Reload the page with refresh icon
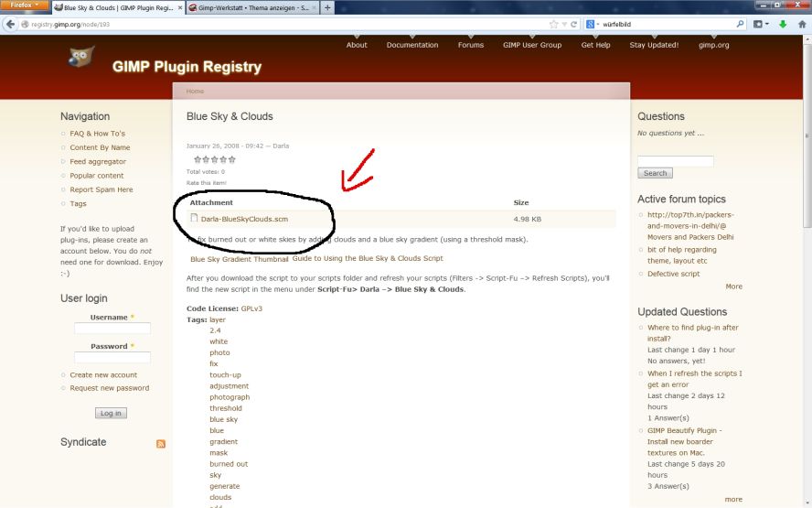 click(x=573, y=24)
